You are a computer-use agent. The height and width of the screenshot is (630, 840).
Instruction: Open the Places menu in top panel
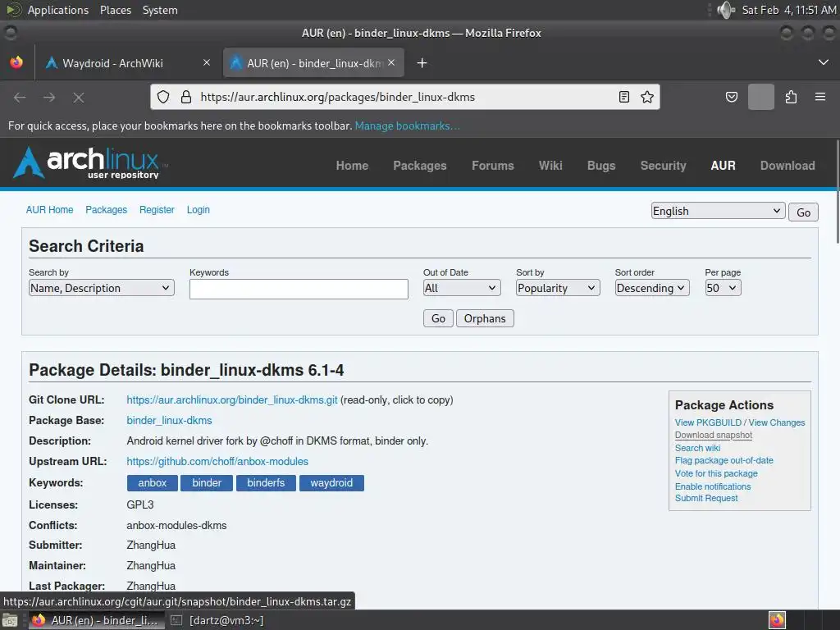(x=116, y=10)
